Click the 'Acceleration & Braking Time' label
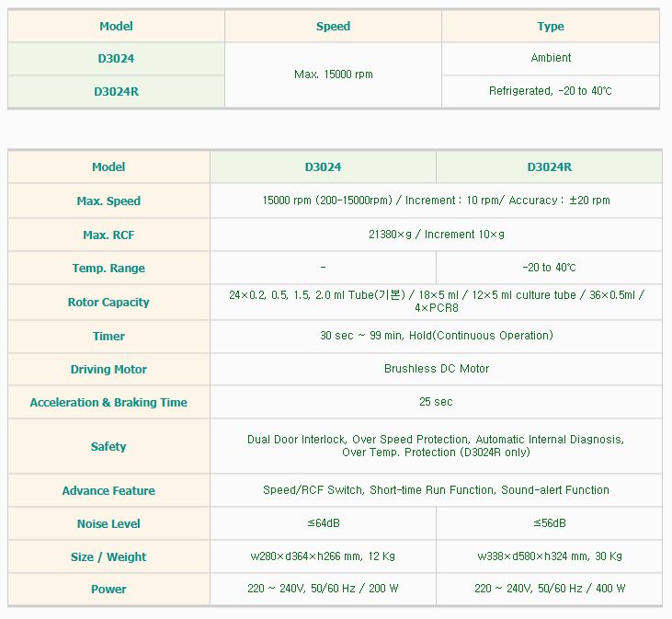This screenshot has height=619, width=672. coord(108,402)
